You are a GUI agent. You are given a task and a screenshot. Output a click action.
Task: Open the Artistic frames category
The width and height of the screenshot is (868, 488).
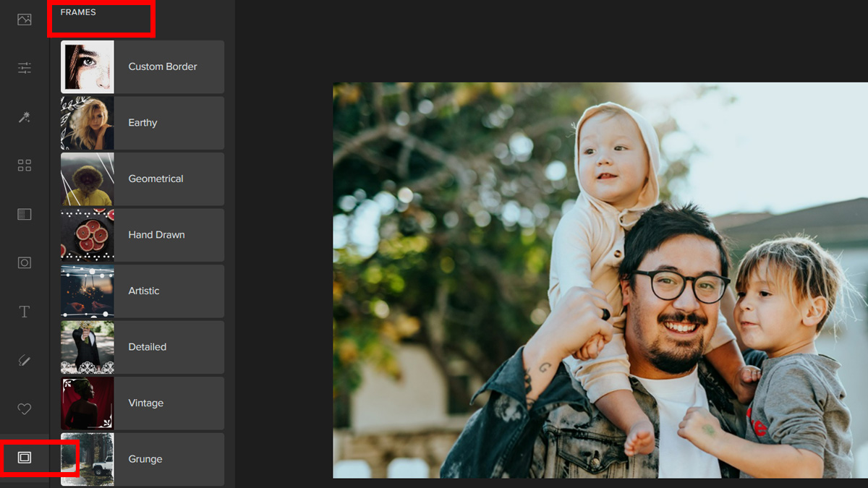tap(144, 291)
